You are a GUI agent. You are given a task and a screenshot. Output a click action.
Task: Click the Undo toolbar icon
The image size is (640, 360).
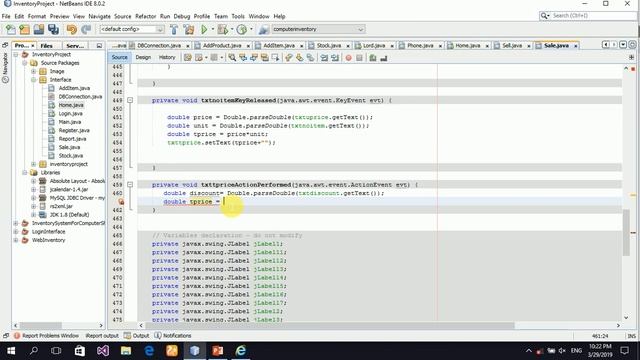[x=72, y=29]
